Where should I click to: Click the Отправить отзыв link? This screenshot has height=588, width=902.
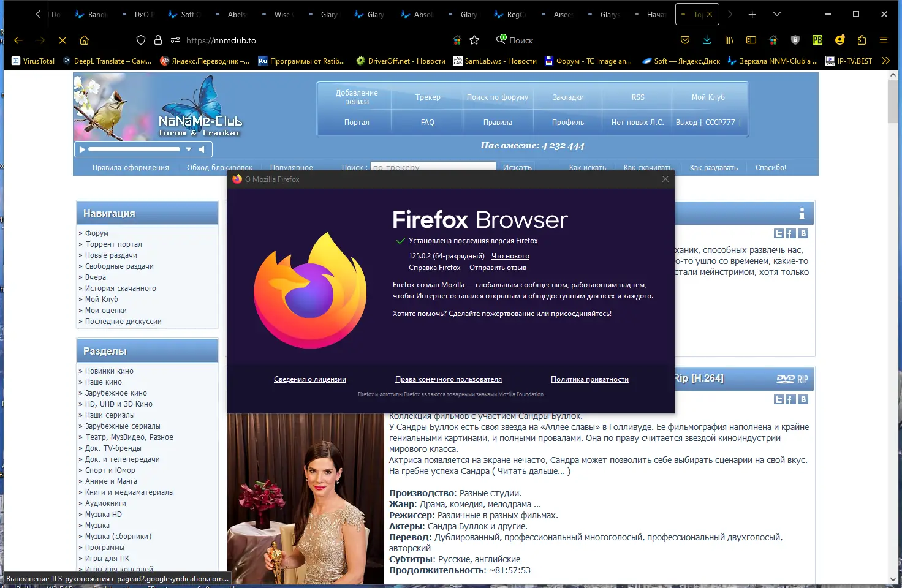498,268
